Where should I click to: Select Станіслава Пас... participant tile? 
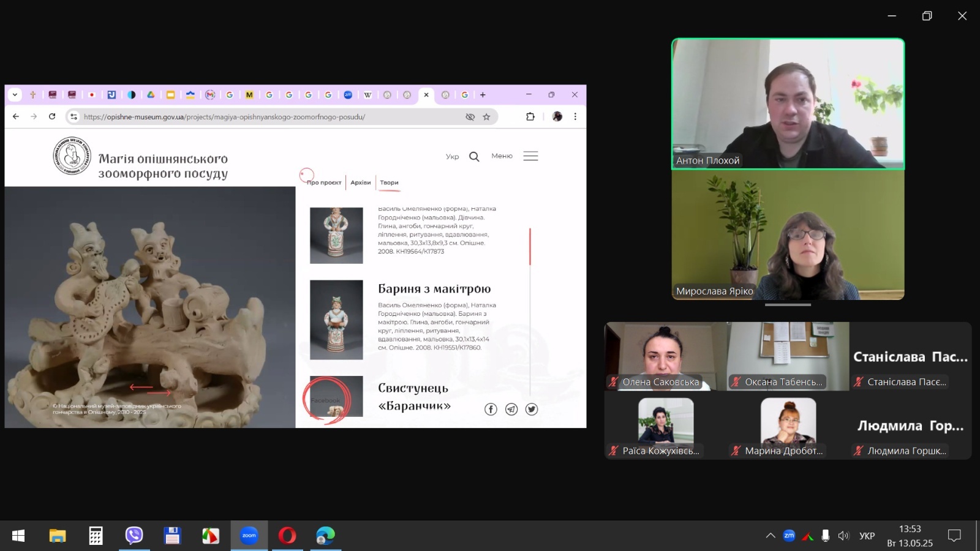coord(910,356)
